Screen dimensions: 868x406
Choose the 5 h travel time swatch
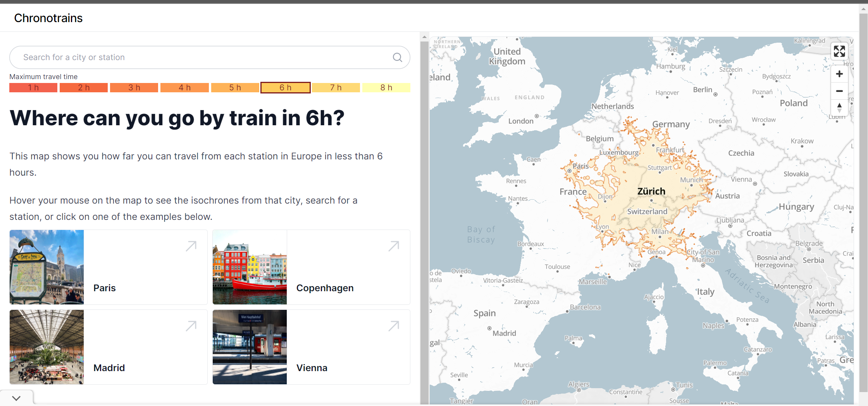(x=235, y=88)
